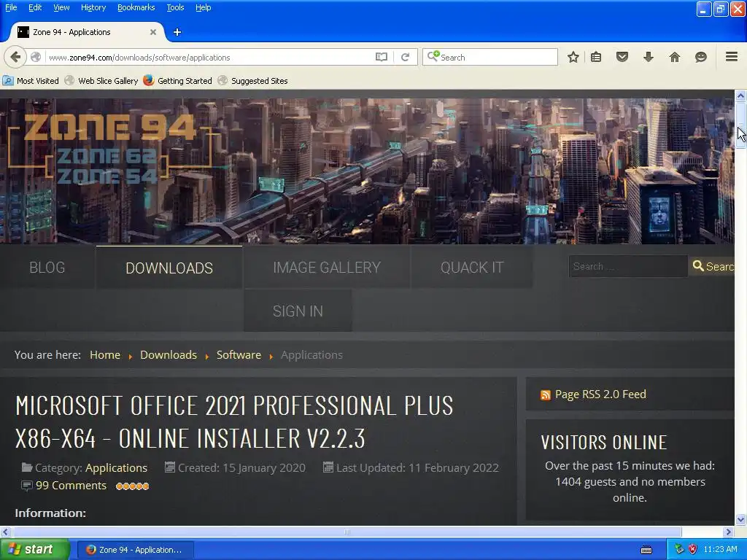
Task: Click the Home breadcrumb link
Action: tap(105, 355)
